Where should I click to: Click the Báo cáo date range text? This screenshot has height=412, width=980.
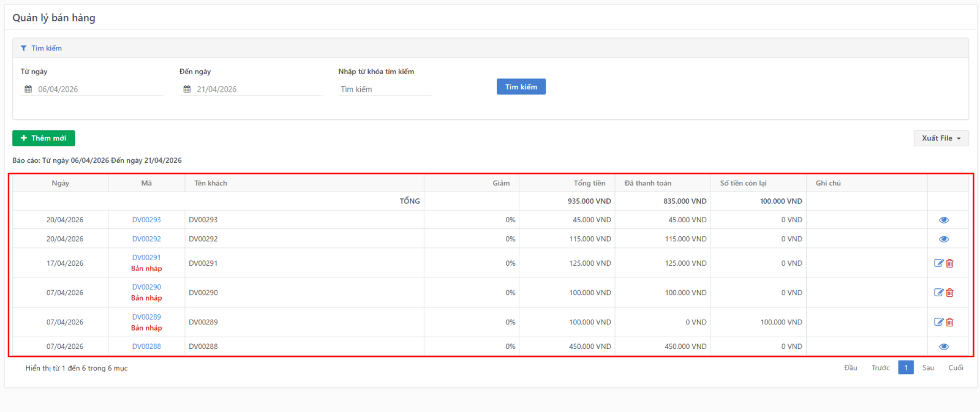(x=97, y=160)
